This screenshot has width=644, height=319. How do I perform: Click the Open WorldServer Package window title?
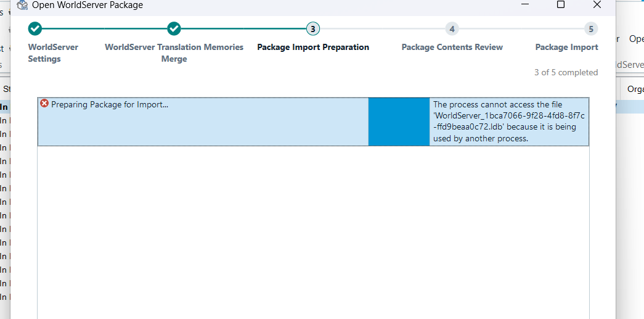(x=88, y=5)
